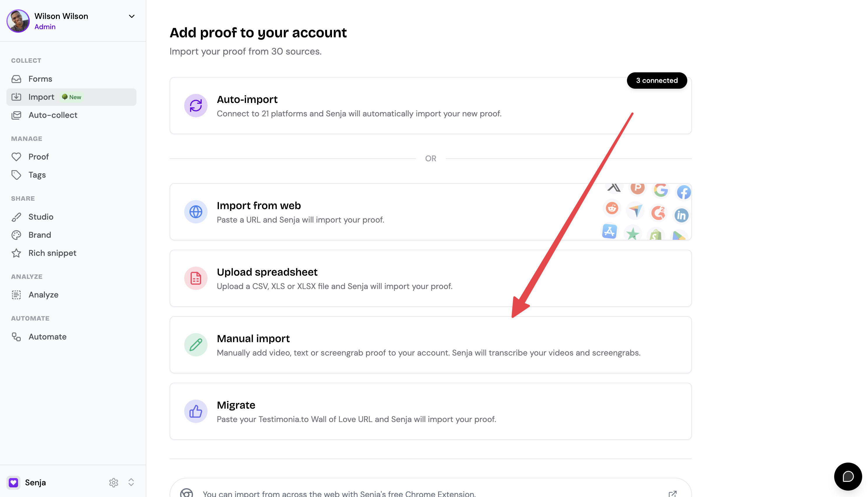Image resolution: width=868 pixels, height=497 pixels.
Task: Open the Brand page
Action: pos(71,235)
